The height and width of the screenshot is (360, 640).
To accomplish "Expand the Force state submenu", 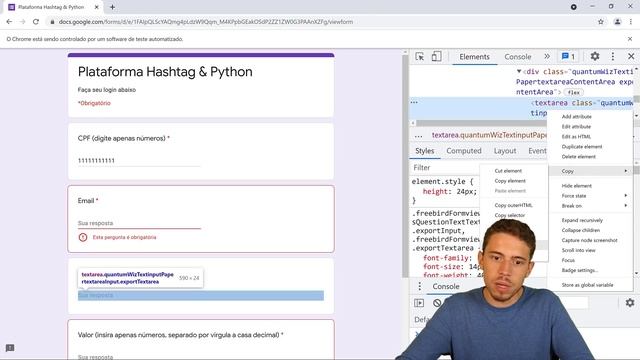I will [x=590, y=196].
